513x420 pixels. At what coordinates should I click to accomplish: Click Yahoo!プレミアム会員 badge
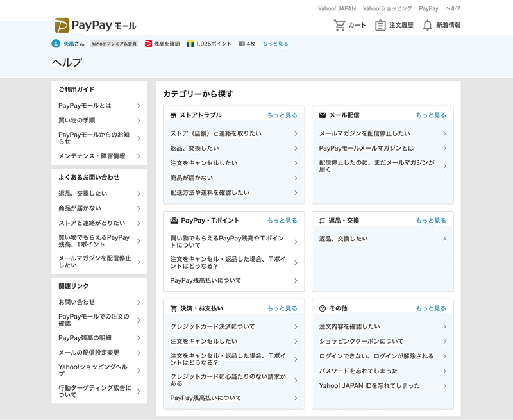(114, 44)
